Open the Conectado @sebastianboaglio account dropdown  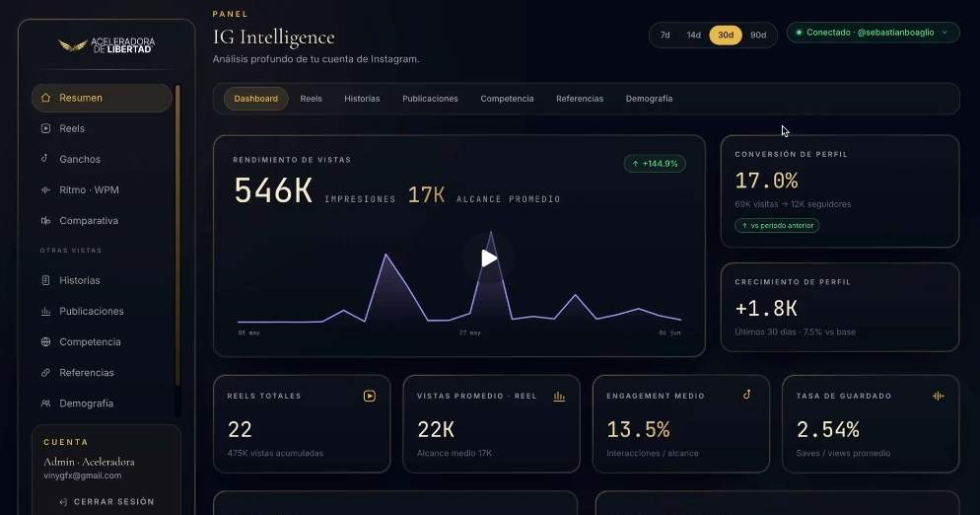click(874, 33)
